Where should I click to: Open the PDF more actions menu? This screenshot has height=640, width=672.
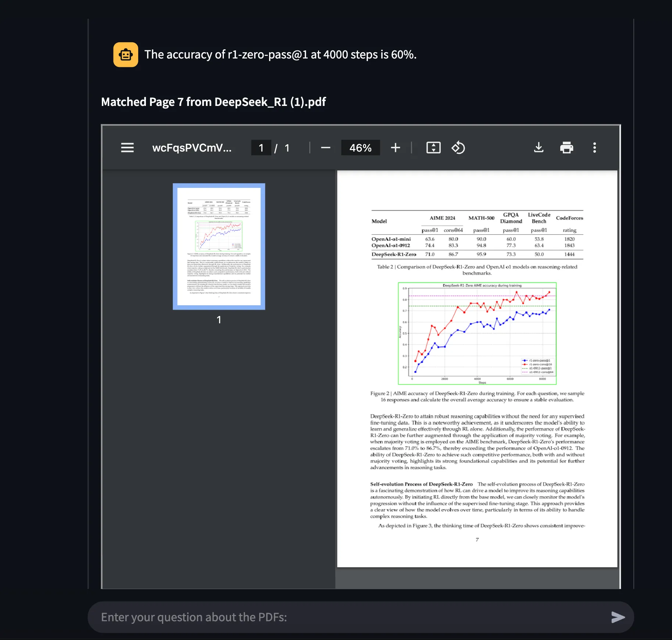(594, 148)
